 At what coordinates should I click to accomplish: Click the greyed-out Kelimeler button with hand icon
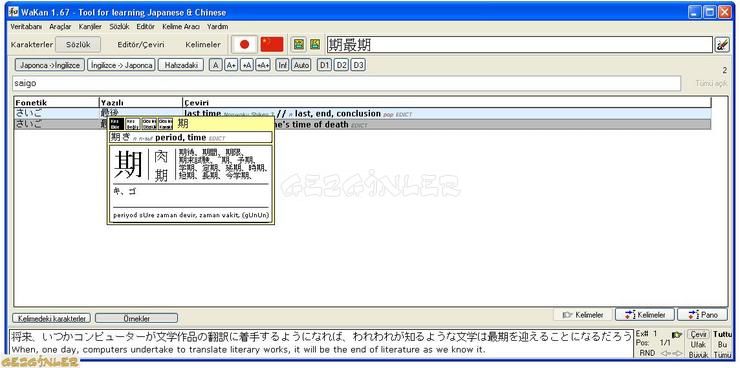click(583, 315)
